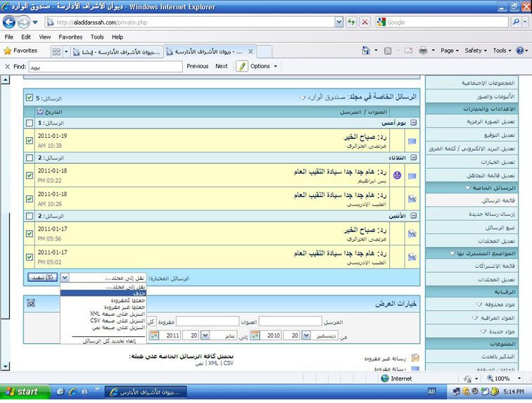Click the browser Forward arrow button
The width and height of the screenshot is (532, 403).
tap(23, 23)
